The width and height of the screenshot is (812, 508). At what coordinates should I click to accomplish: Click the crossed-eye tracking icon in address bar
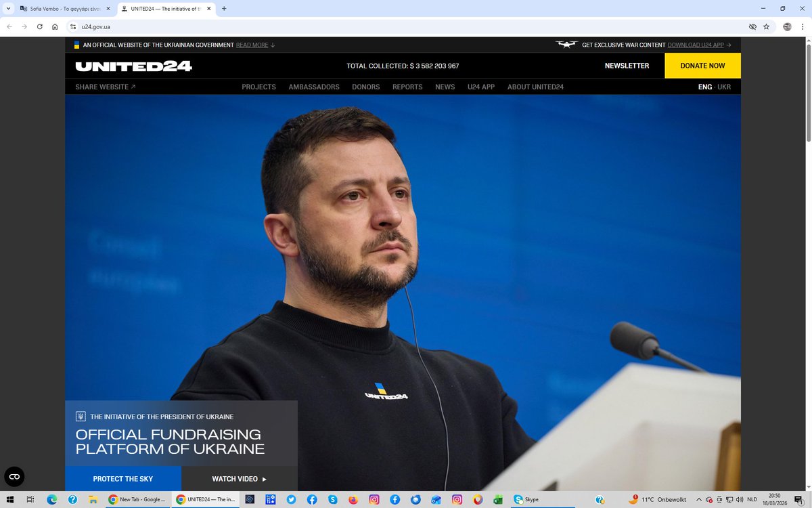752,26
